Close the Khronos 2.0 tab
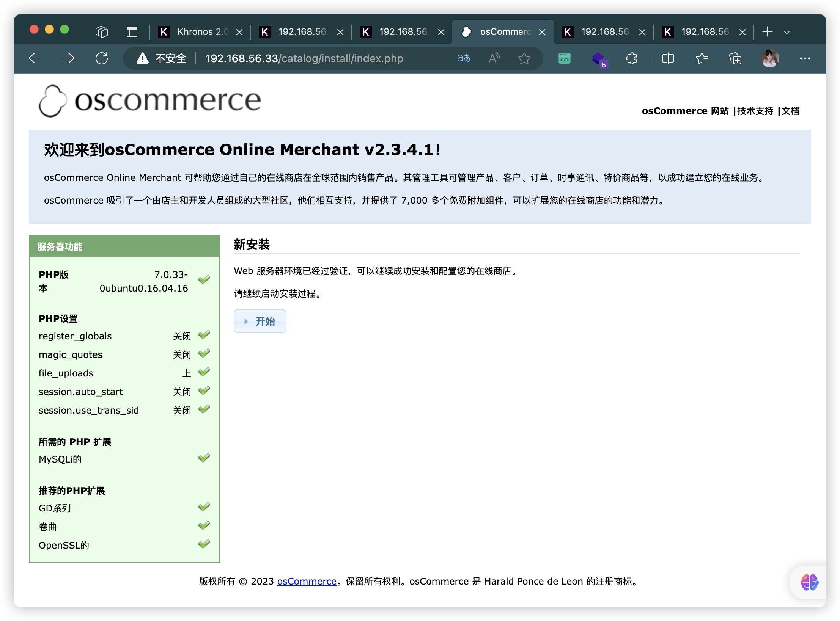The image size is (840, 621). coord(239,32)
